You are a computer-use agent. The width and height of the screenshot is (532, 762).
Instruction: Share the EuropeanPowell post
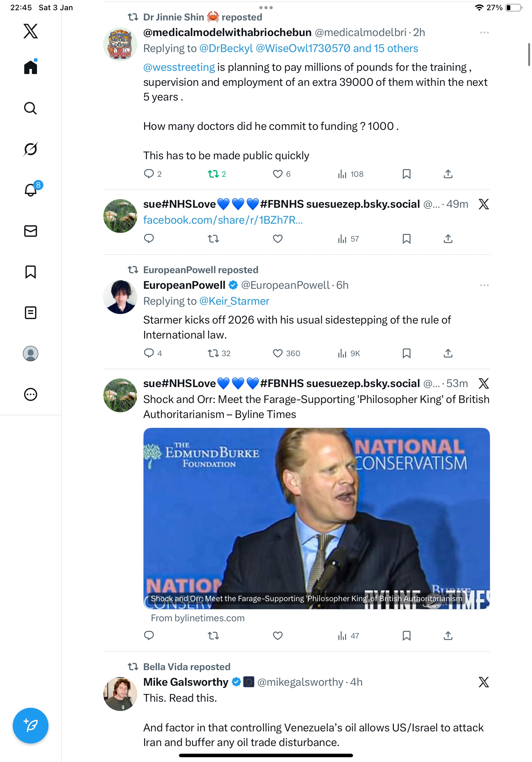click(x=448, y=353)
